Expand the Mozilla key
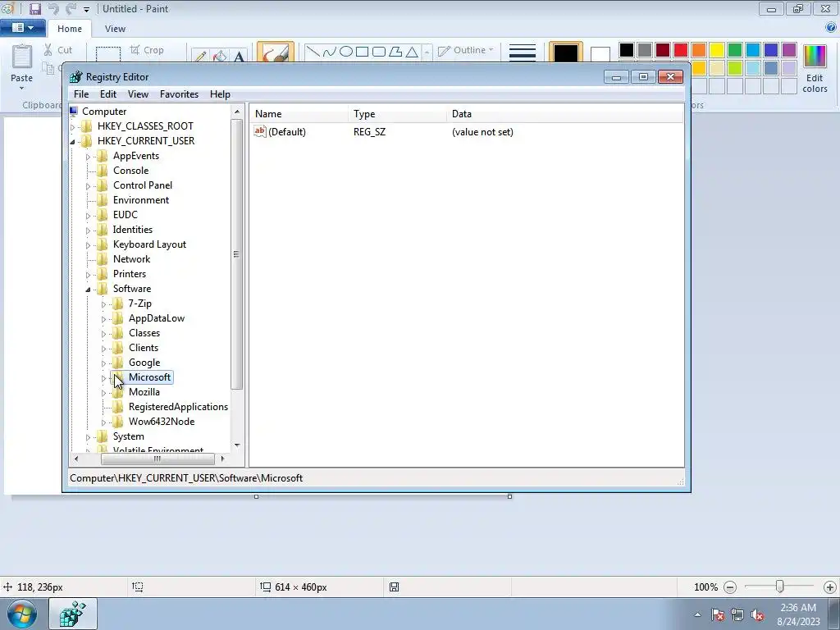This screenshot has width=840, height=630. click(x=104, y=393)
